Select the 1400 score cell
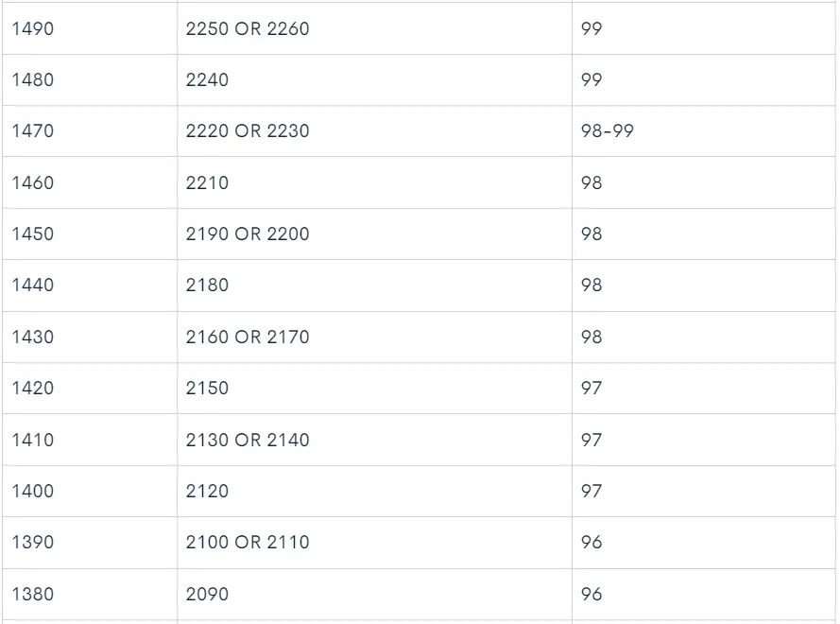 click(x=33, y=491)
